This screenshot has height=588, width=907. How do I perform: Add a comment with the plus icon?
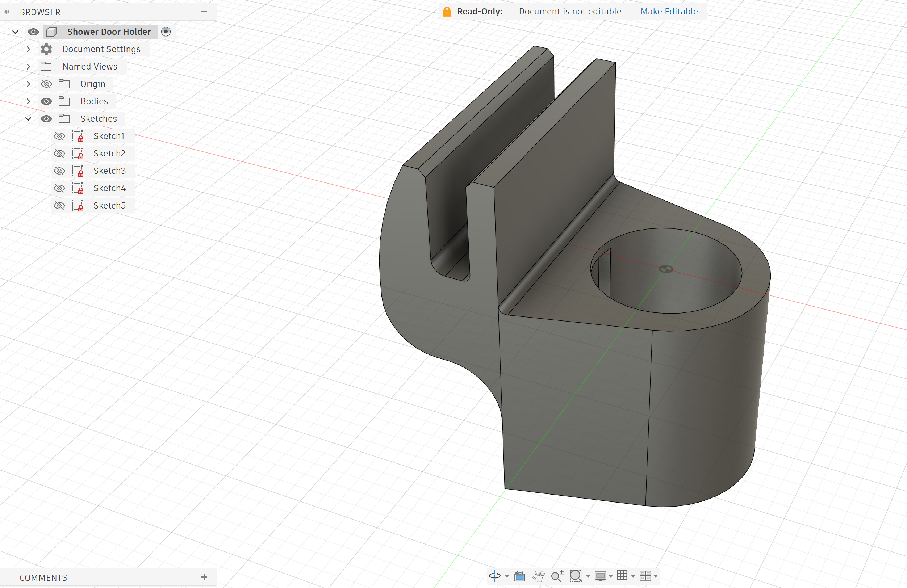tap(204, 577)
